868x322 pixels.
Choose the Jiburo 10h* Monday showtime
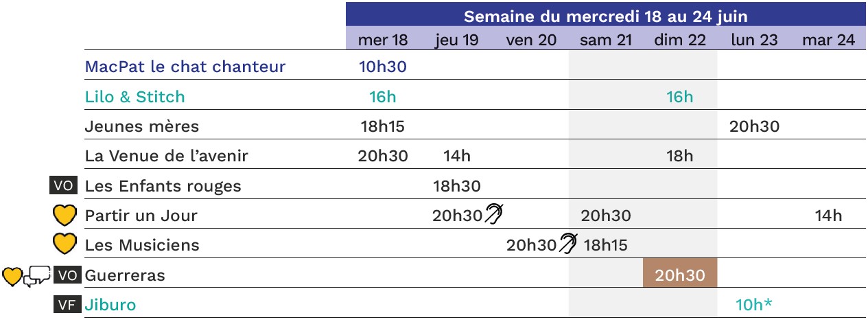754,305
